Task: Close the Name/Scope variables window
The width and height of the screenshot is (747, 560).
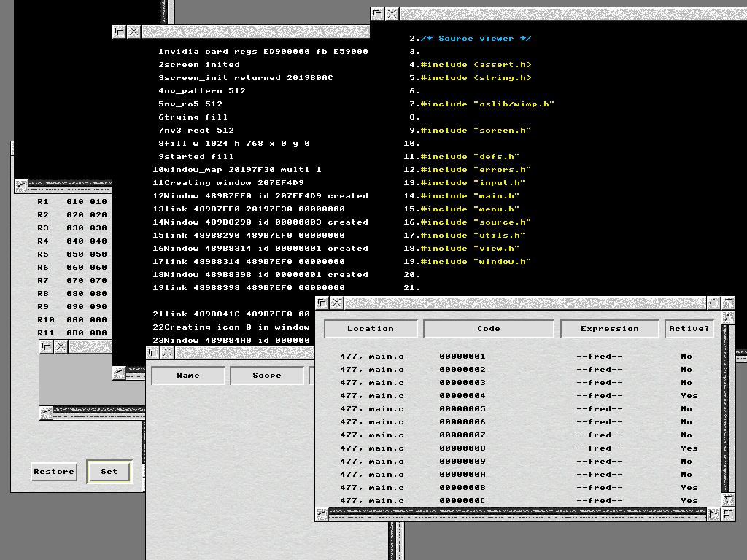Action: pyautogui.click(x=168, y=353)
